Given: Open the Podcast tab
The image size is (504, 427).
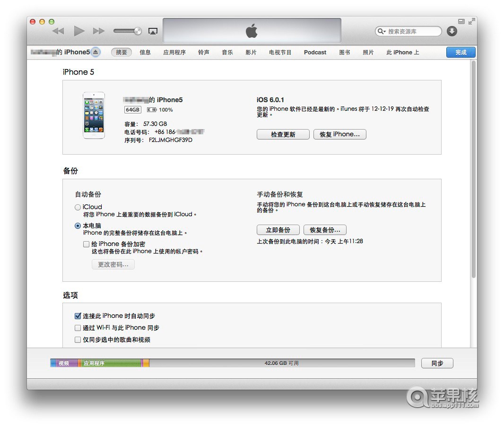Looking at the screenshot, I should click(314, 52).
